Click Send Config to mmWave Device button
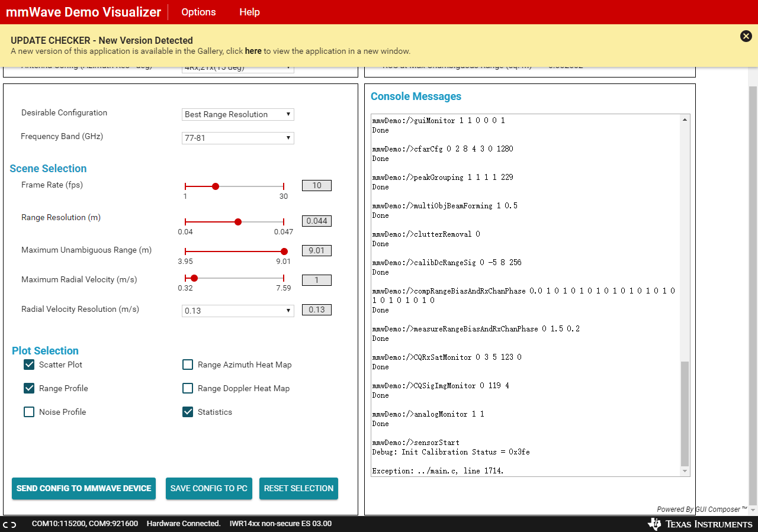758x532 pixels. tap(83, 488)
